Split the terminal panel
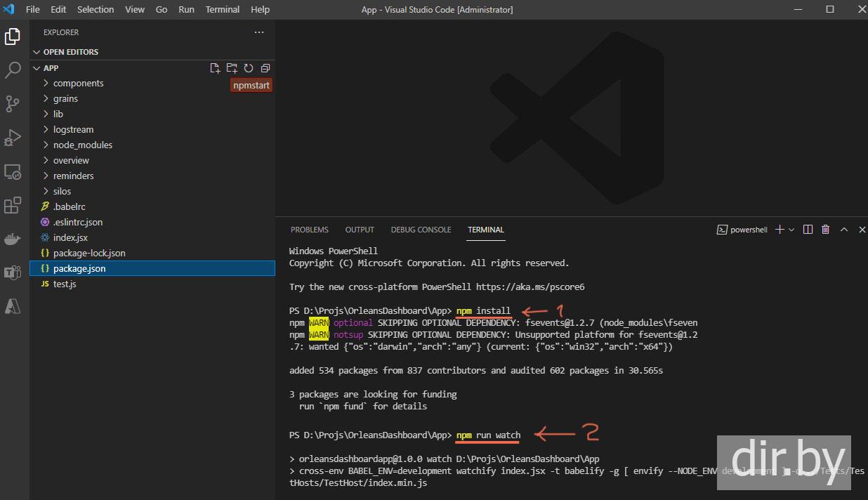The image size is (868, 500). click(x=808, y=230)
